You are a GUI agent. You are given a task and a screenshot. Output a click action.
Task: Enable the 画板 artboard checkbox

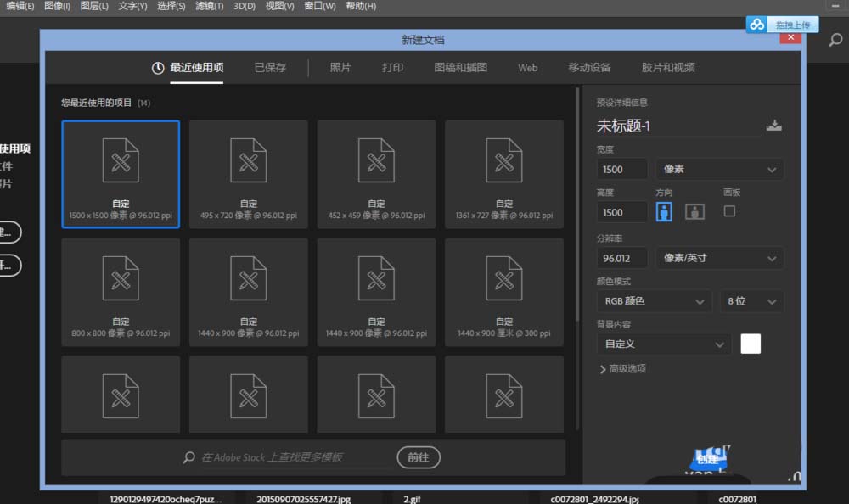point(729,211)
